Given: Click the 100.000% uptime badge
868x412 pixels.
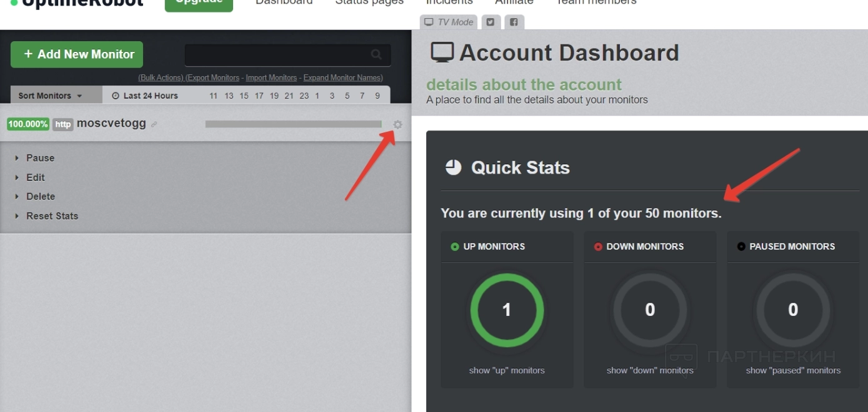Looking at the screenshot, I should click(28, 124).
